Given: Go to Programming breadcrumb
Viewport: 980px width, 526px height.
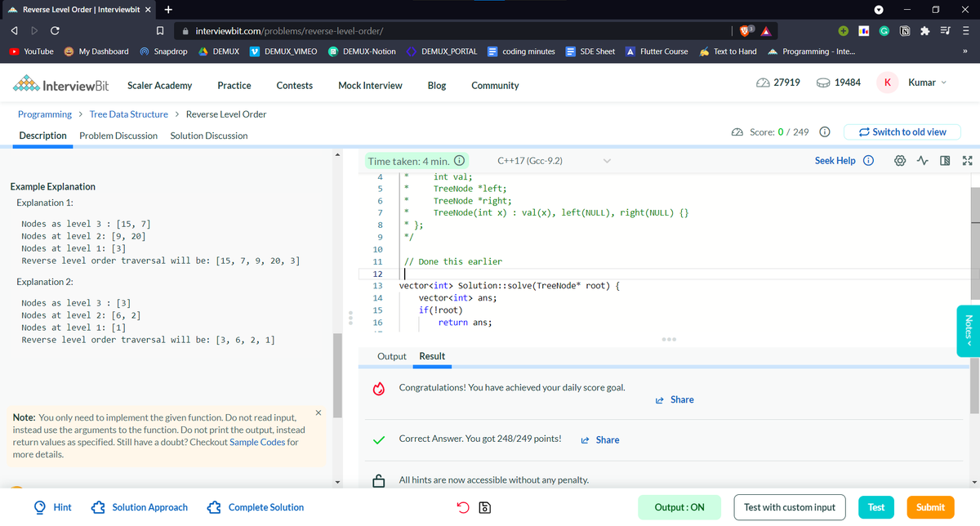Looking at the screenshot, I should (x=45, y=114).
